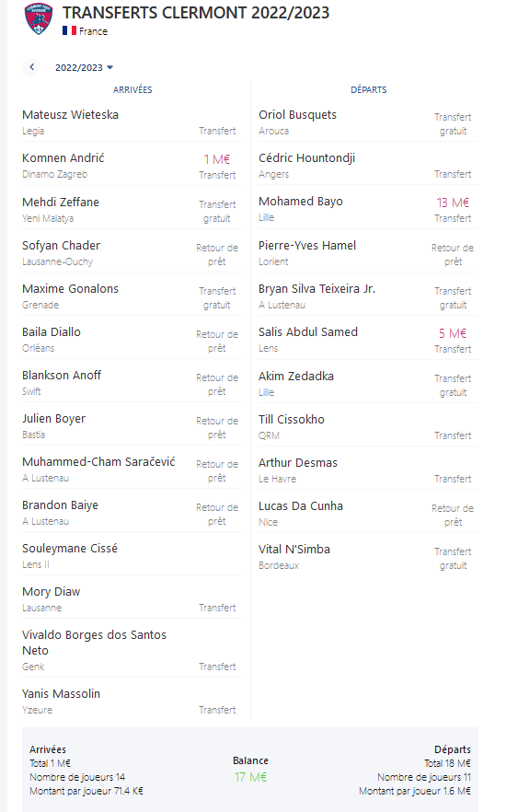Open Salis Abdul Samed's profile
Image resolution: width=506 pixels, height=812 pixels.
tap(308, 331)
